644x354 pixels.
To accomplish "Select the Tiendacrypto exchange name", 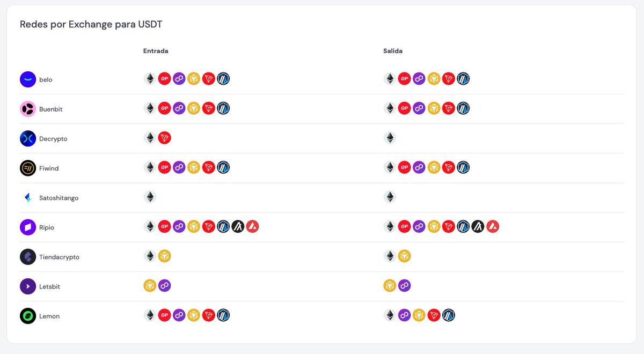I will (x=59, y=257).
